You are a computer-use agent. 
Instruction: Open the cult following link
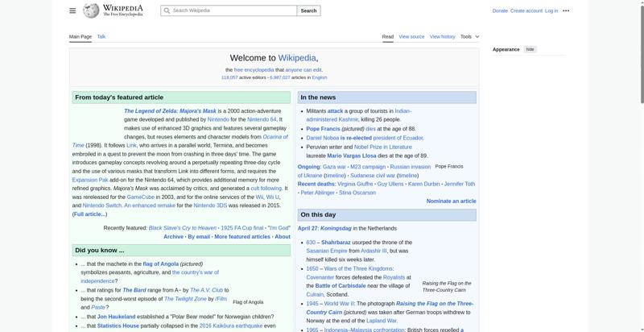[266, 189]
